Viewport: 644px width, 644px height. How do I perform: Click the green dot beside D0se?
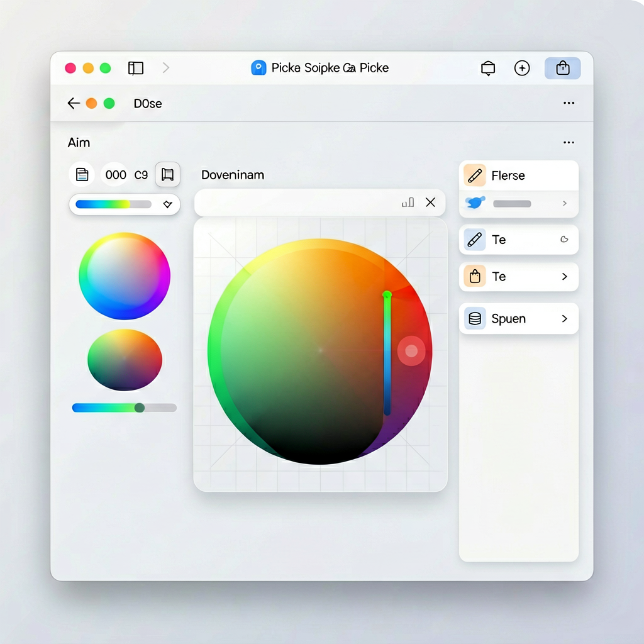click(x=109, y=103)
